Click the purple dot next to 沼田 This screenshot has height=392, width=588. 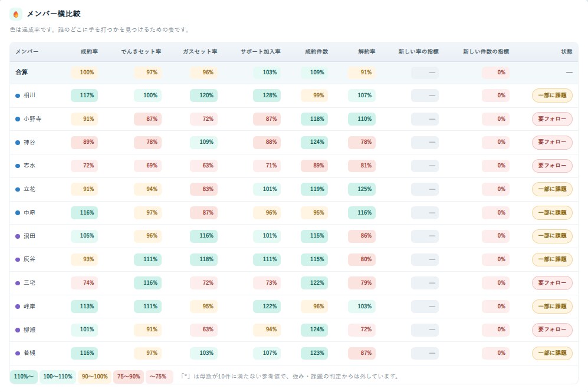tap(18, 236)
